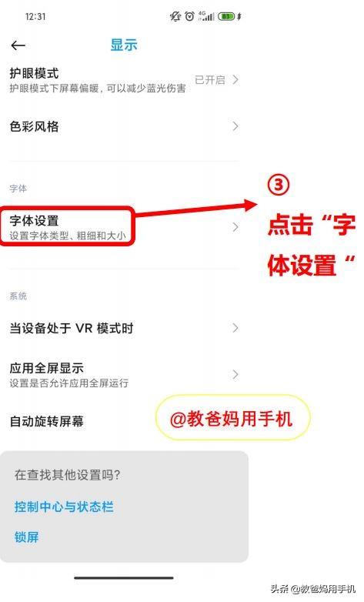Screen dimensions: 364x602
Task: Tap the charging bolt icon
Action: click(239, 16)
